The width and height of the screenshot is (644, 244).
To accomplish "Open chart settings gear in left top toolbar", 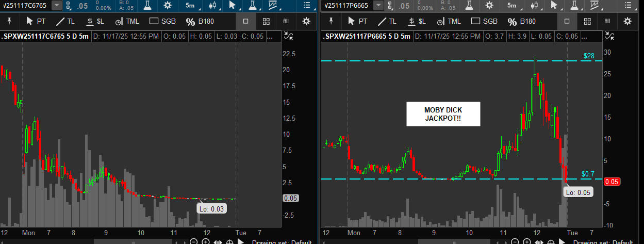I will tap(167, 6).
